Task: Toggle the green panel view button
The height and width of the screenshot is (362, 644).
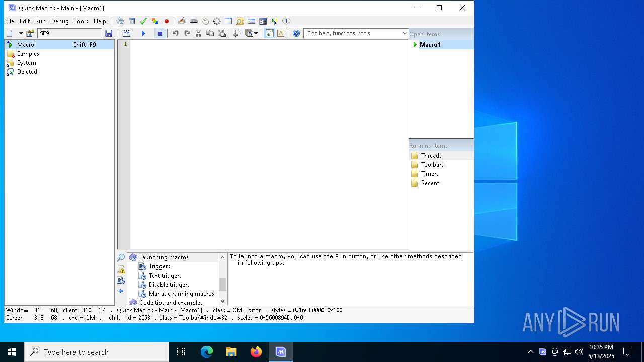Action: (x=269, y=33)
